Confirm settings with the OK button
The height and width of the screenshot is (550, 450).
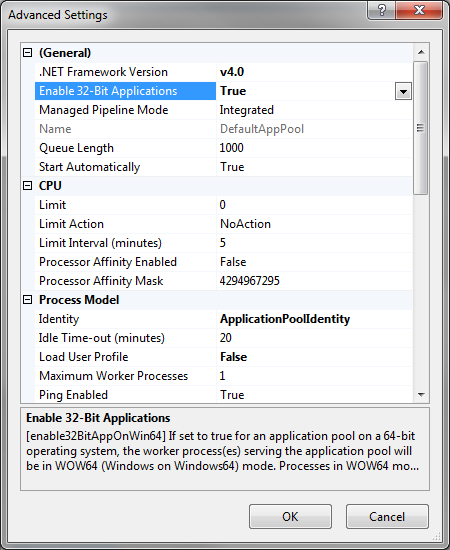click(290, 516)
